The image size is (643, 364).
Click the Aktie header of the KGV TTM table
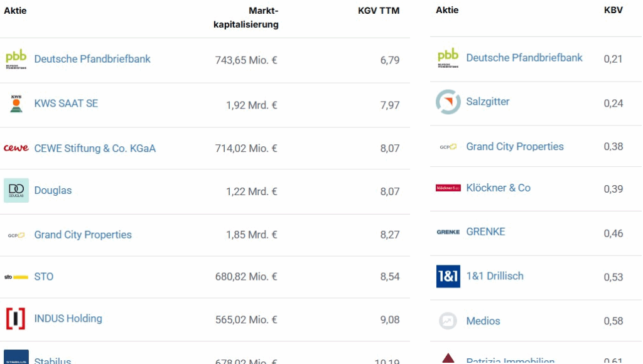[x=15, y=11]
